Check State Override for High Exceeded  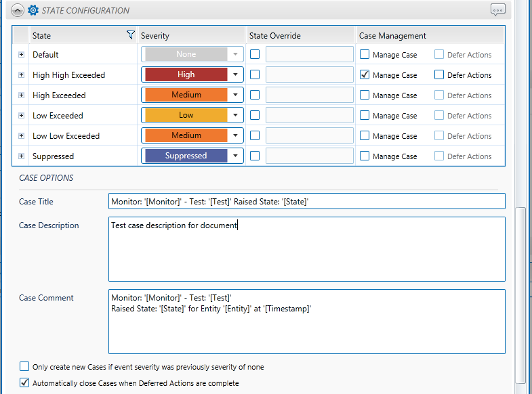point(255,95)
